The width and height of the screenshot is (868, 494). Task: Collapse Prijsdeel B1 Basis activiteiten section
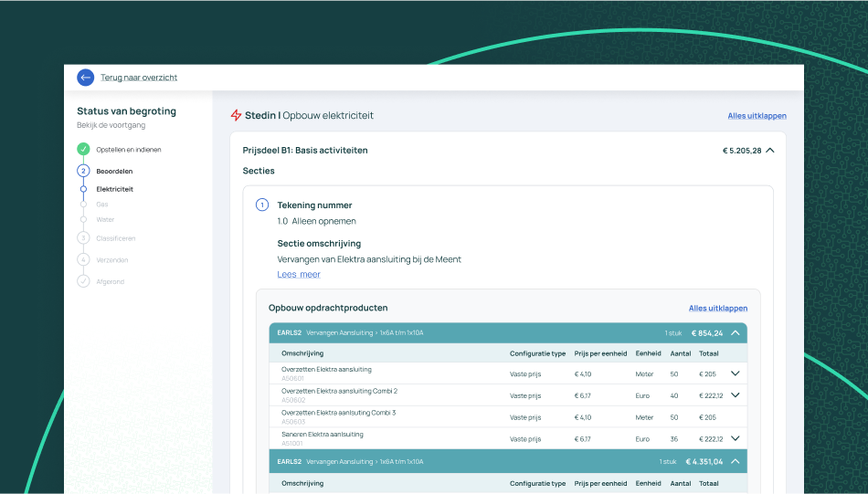point(770,150)
